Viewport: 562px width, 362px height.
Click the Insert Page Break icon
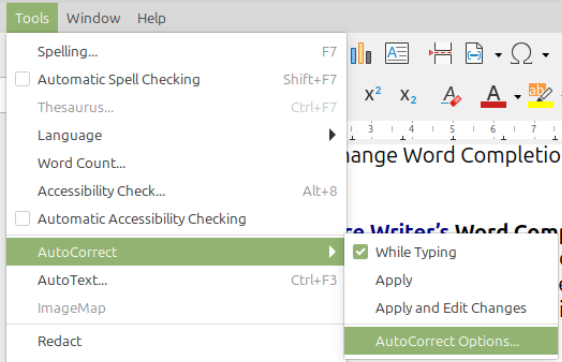coord(440,53)
